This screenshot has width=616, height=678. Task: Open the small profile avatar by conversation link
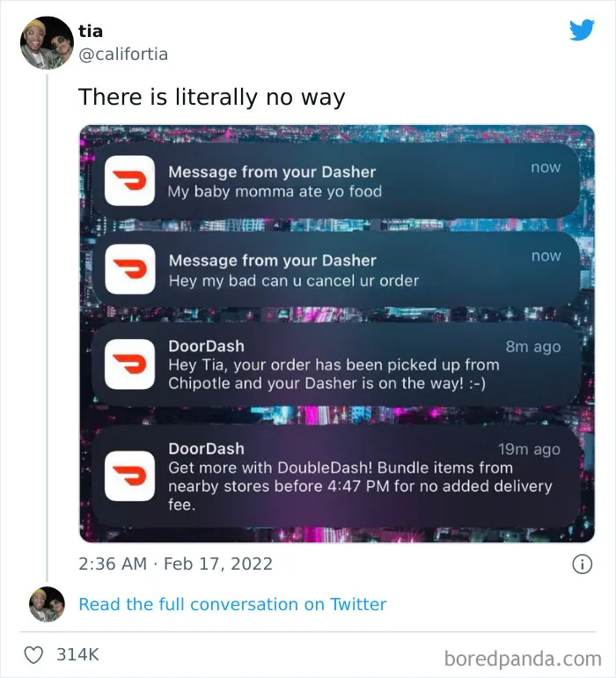(x=47, y=604)
